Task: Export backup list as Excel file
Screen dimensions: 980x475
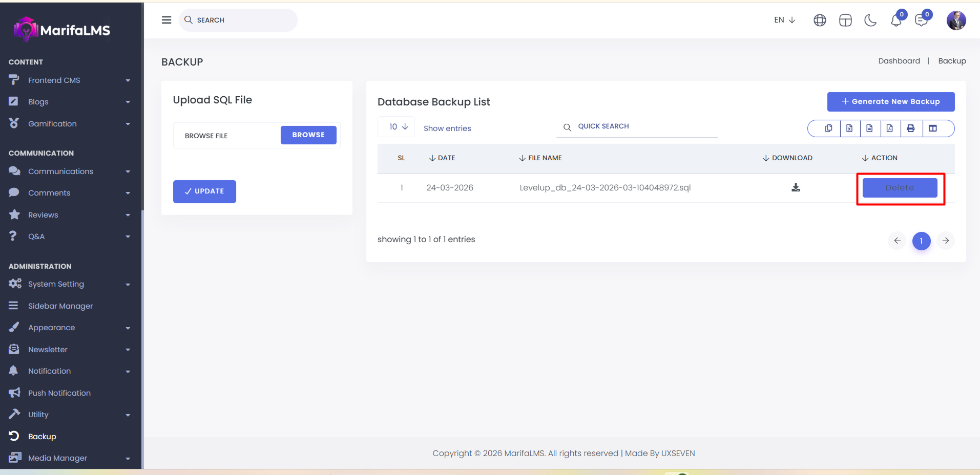Action: tap(849, 128)
